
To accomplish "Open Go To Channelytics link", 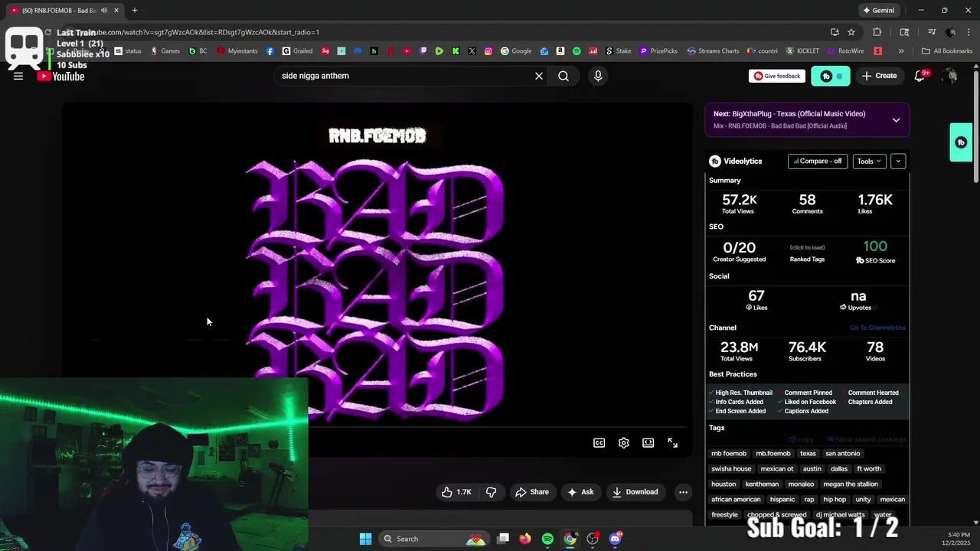I will click(877, 328).
